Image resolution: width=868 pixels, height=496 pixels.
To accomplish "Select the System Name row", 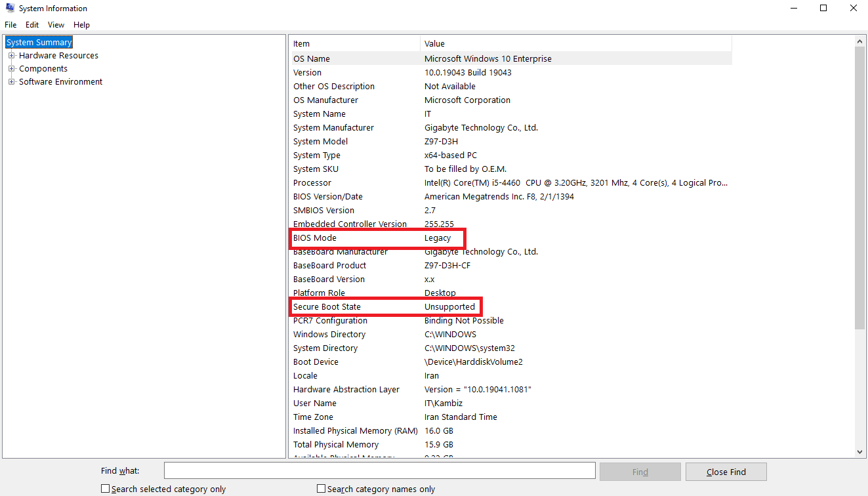I will coord(510,114).
